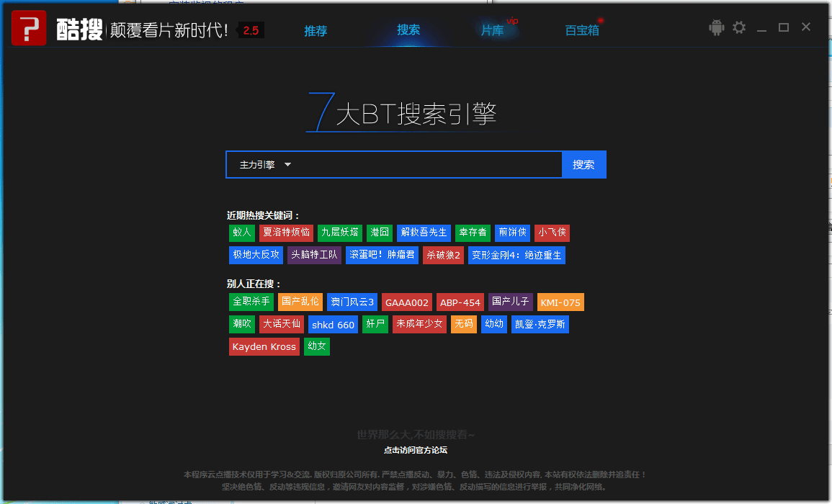Screen dimensions: 832x504
Task: Select the 搜索 tab
Action: tap(408, 30)
